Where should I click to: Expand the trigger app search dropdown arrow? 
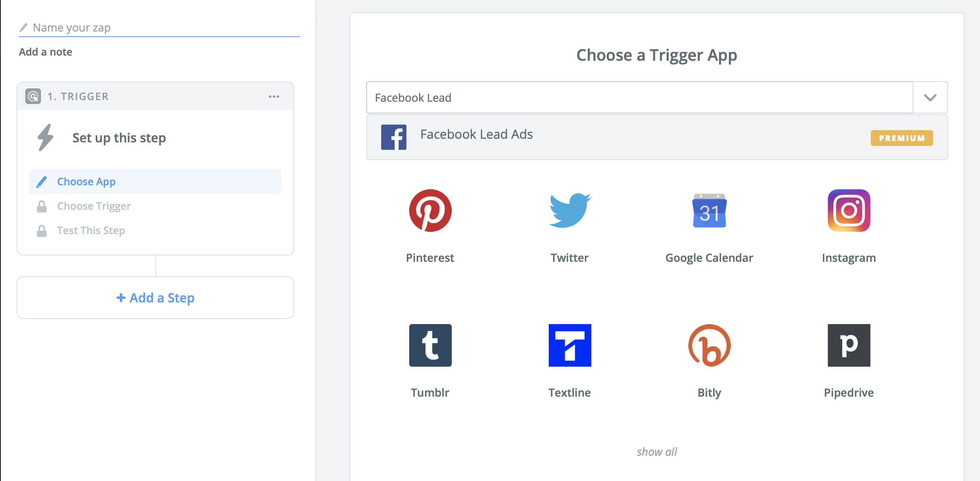click(x=930, y=98)
